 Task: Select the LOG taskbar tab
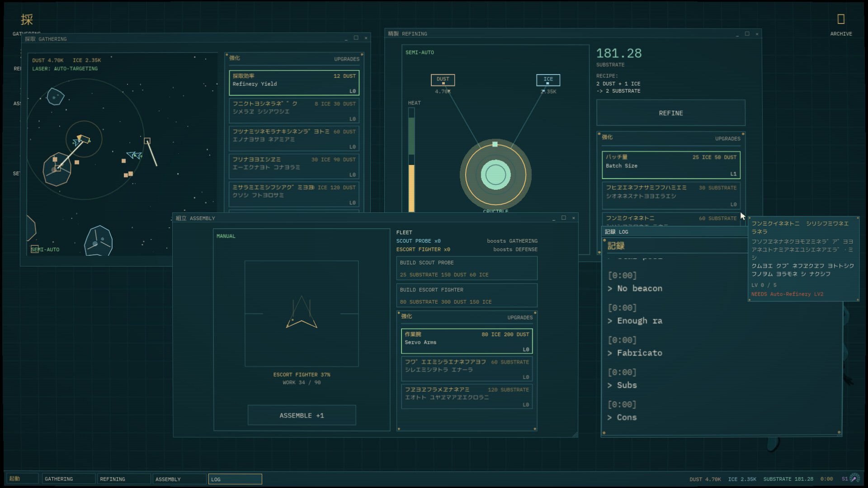tap(235, 479)
